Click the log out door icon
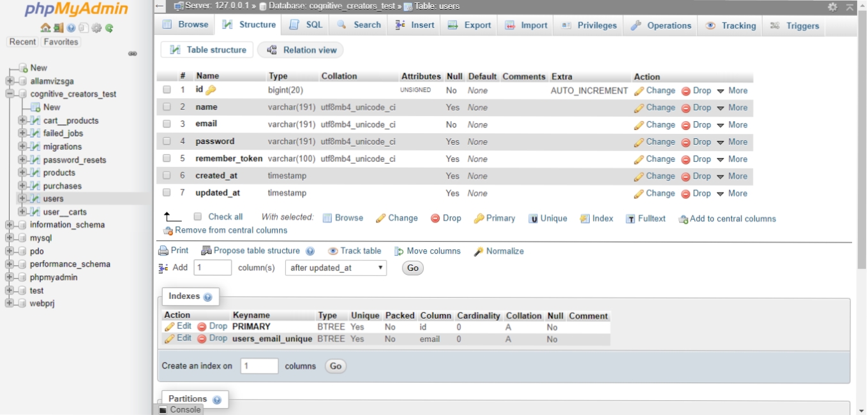Viewport: 868px width, 415px height. pos(58,28)
